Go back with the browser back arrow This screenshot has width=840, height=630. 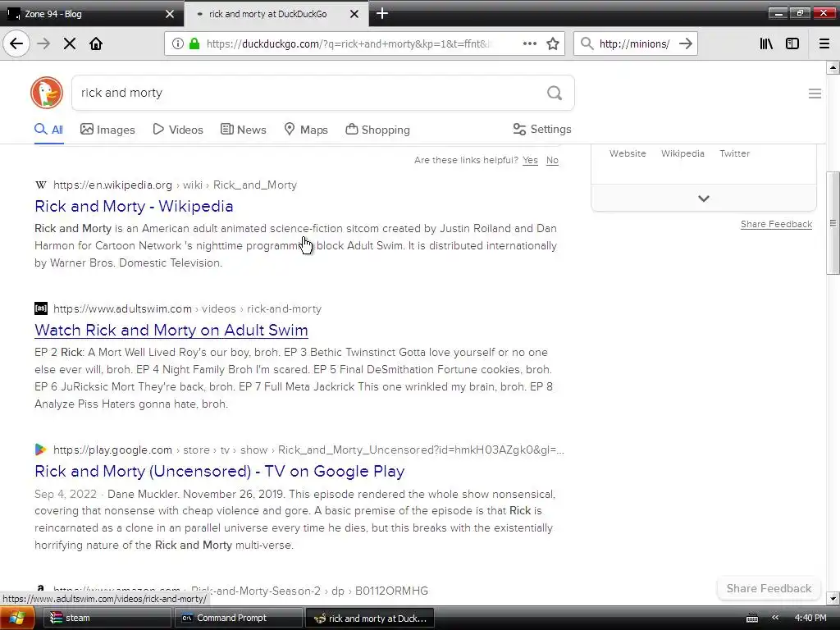tap(16, 43)
